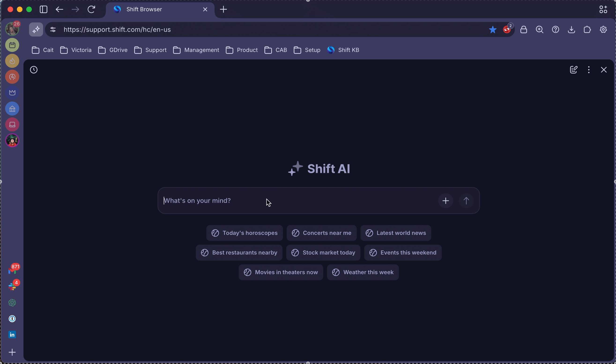Select the Shift Browser tab
Screen dimensions: 616x364
160,9
